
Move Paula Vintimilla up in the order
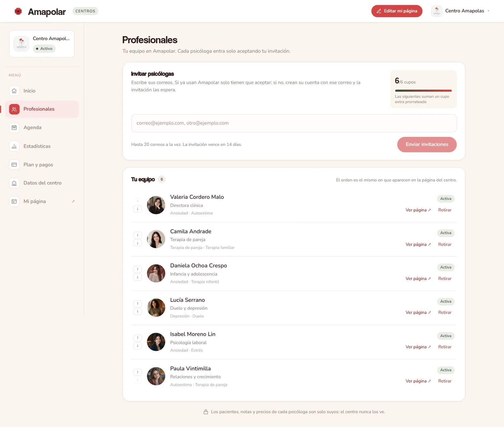click(138, 372)
